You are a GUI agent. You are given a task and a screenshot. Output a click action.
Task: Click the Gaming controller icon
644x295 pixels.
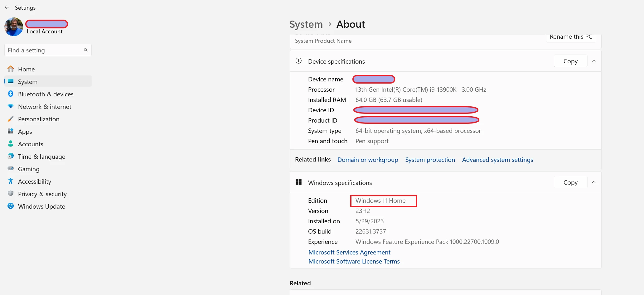pos(11,168)
